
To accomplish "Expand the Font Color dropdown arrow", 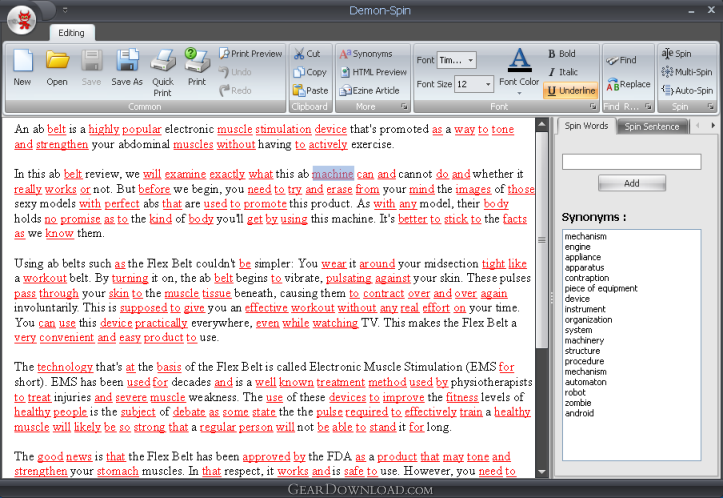I will [x=519, y=94].
